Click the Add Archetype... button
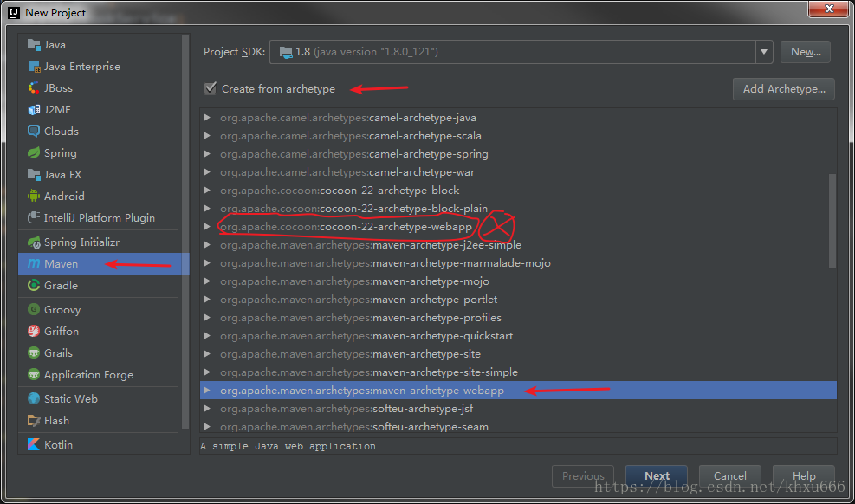 (784, 89)
